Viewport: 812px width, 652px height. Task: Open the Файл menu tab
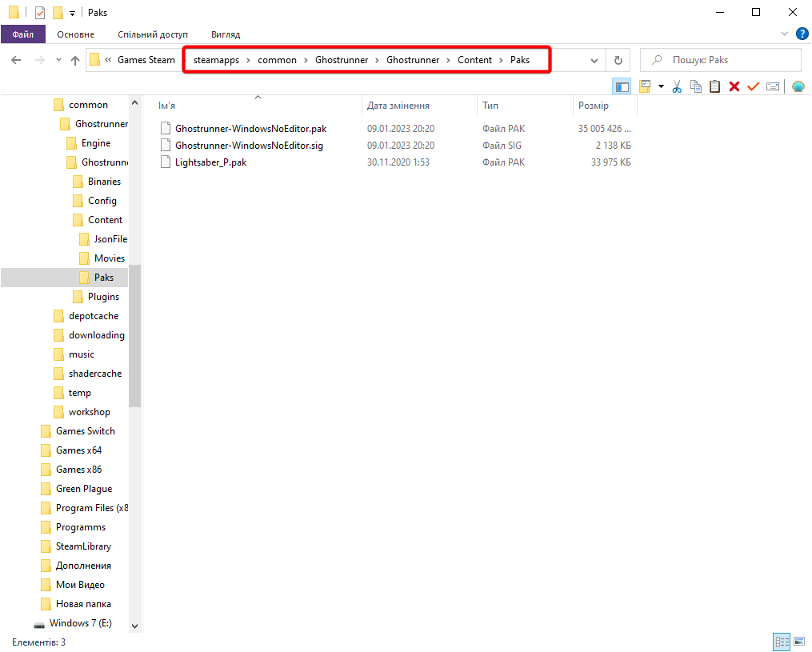click(x=22, y=34)
